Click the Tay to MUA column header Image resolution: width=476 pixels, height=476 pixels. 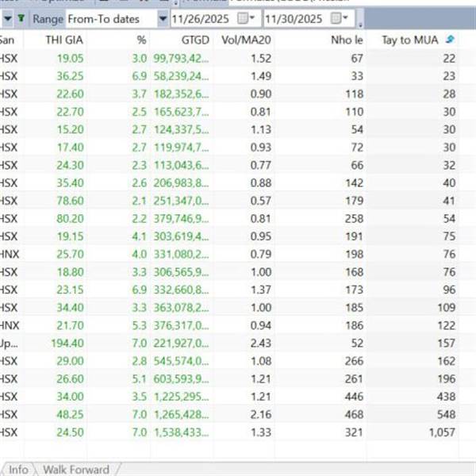coord(410,40)
